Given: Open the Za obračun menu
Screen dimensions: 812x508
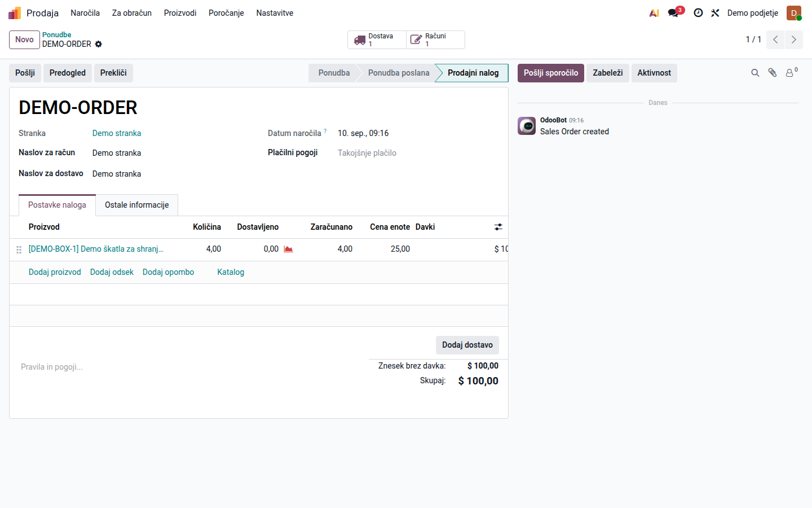Looking at the screenshot, I should coord(132,13).
